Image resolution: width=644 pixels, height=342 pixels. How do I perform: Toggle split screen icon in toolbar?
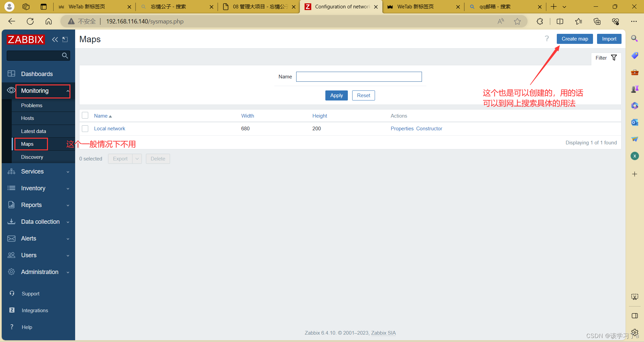[560, 21]
